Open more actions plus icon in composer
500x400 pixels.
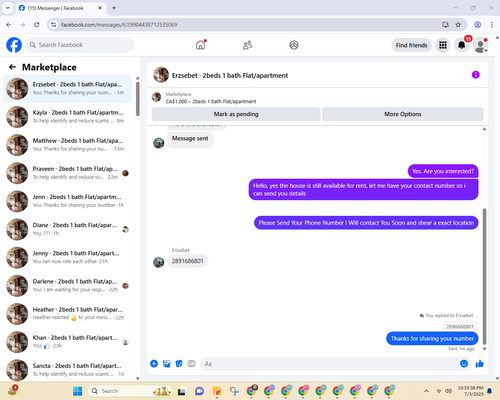[154, 364]
